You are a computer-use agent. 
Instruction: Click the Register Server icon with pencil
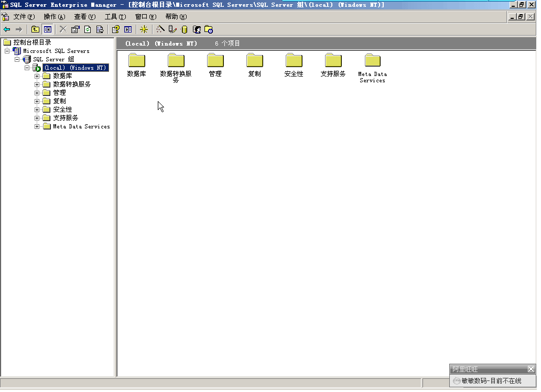pos(172,30)
